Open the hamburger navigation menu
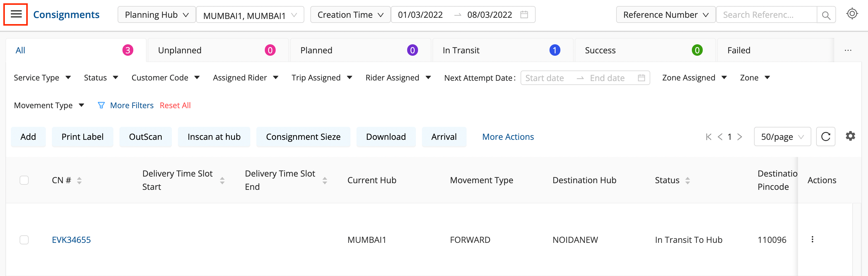The width and height of the screenshot is (868, 276). point(16,14)
